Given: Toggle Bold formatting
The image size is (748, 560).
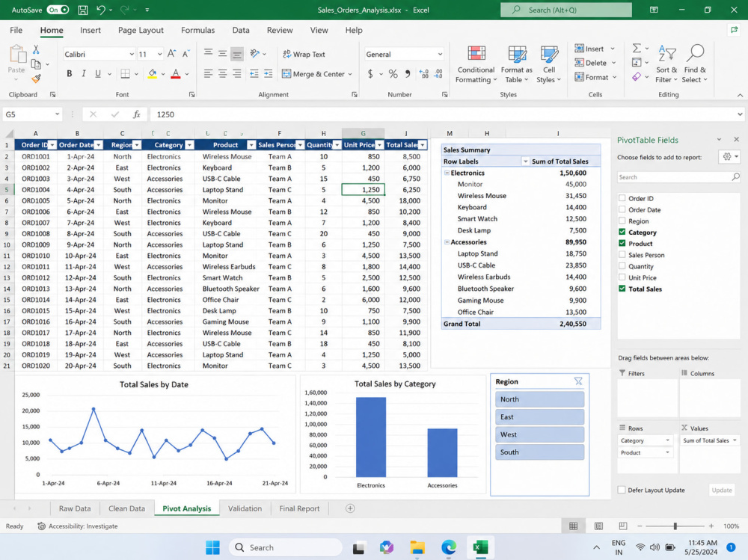Looking at the screenshot, I should coord(70,74).
